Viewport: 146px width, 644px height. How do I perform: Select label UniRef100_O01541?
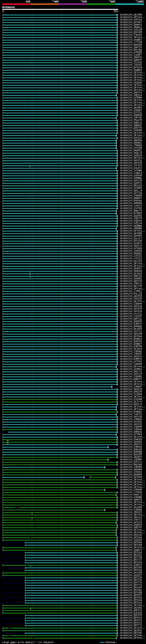tap(131, 422)
